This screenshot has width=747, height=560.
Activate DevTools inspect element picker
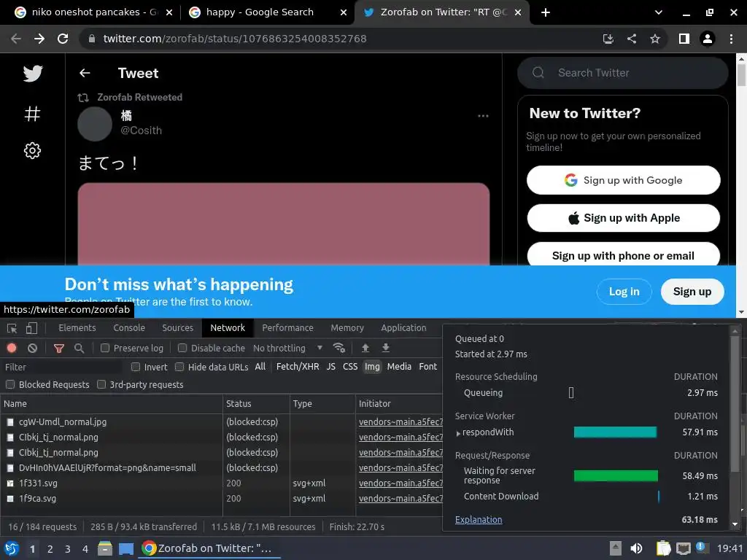tap(12, 328)
